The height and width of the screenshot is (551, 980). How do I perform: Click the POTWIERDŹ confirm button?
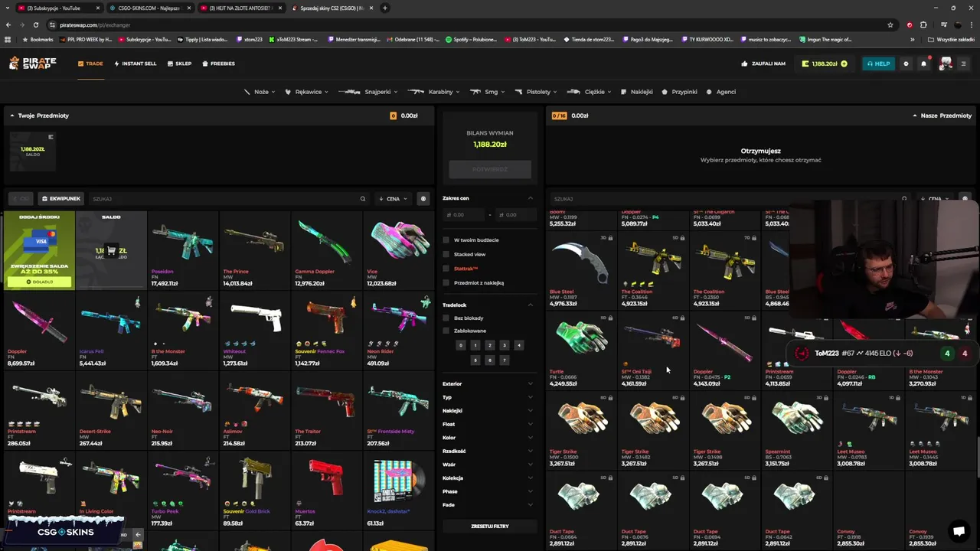490,169
